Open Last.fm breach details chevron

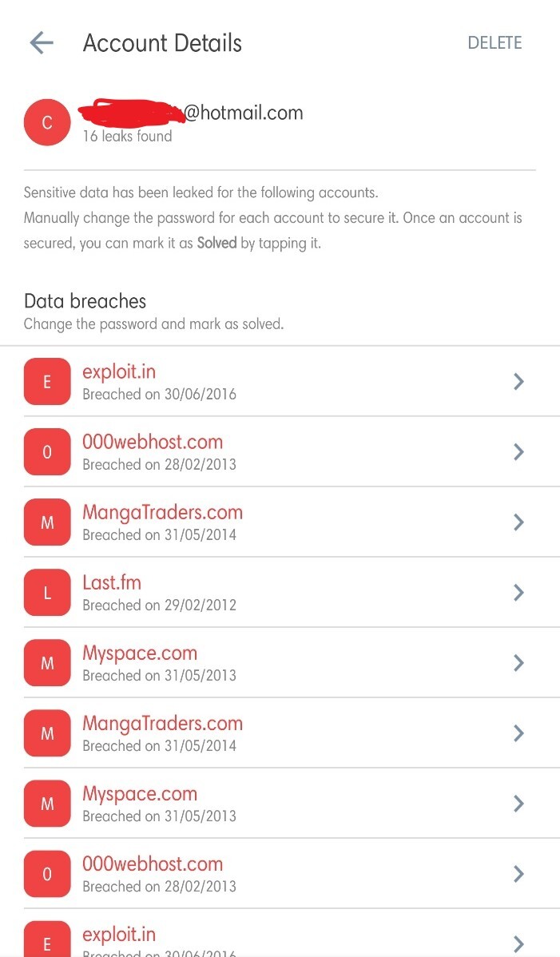(518, 593)
